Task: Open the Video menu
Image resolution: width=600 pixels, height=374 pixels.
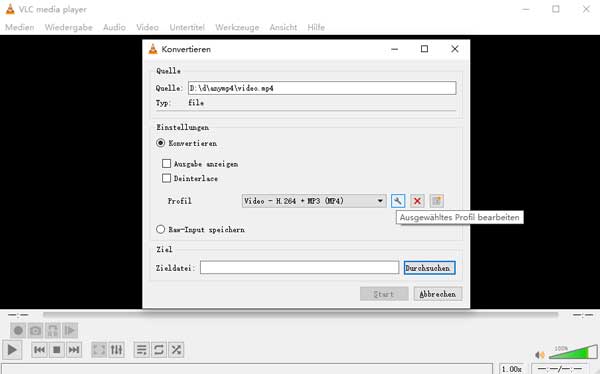Action: (147, 28)
